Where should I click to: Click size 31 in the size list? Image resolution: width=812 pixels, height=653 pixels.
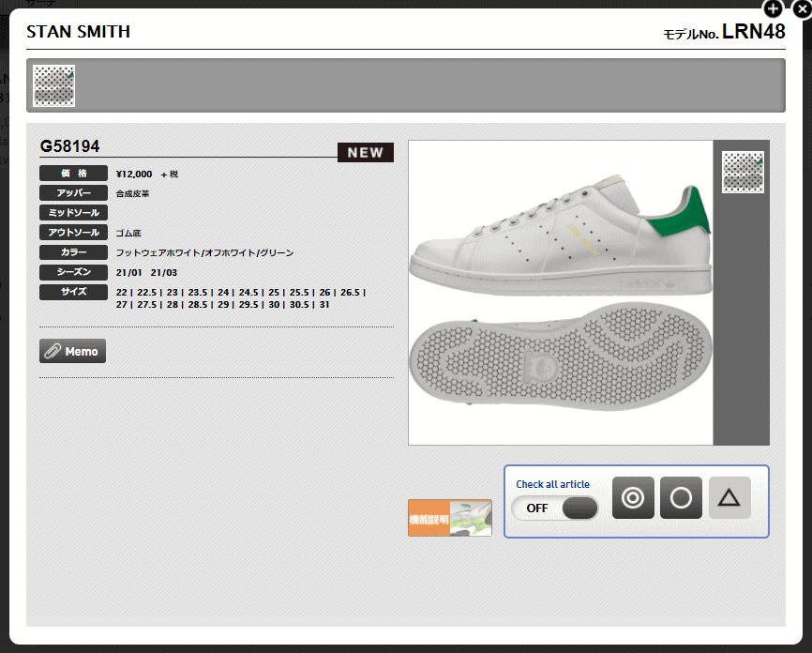click(x=324, y=305)
